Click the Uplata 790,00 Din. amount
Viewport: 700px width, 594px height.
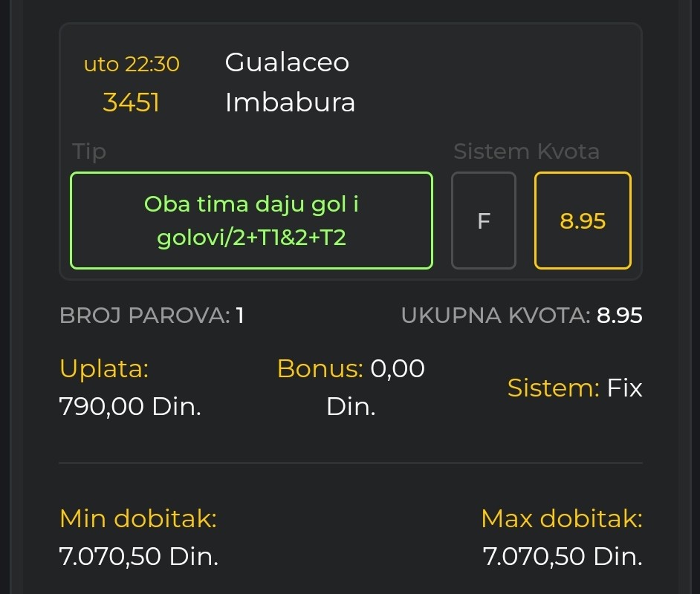coord(130,406)
